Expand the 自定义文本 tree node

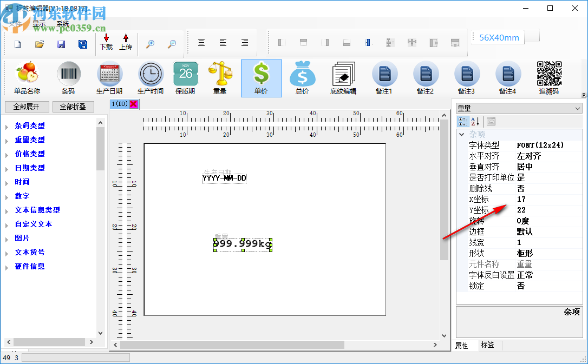(6, 226)
